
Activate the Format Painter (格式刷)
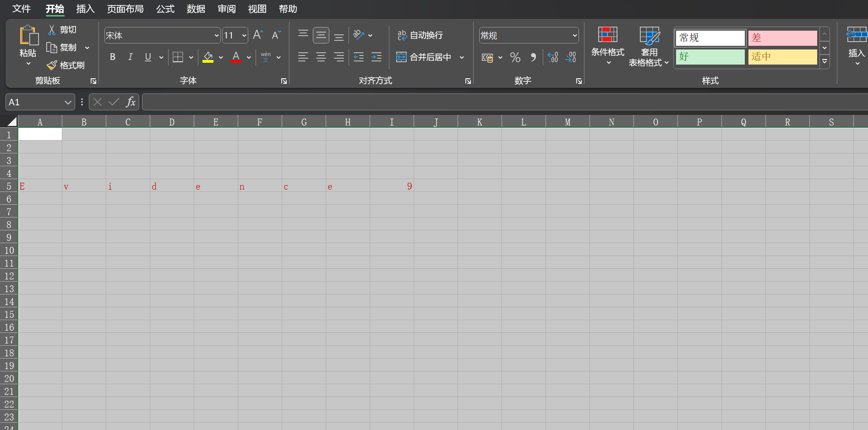pos(66,65)
